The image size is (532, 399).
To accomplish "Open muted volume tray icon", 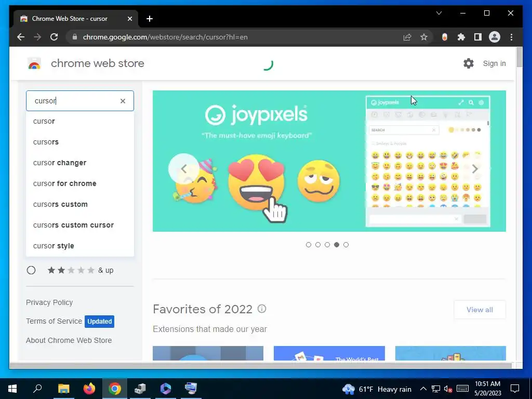I will click(448, 389).
